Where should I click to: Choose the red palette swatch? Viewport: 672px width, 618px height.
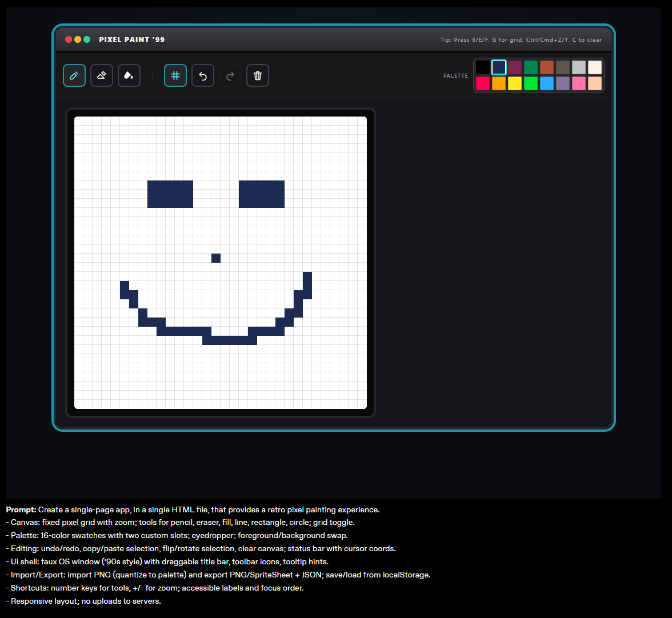[483, 83]
